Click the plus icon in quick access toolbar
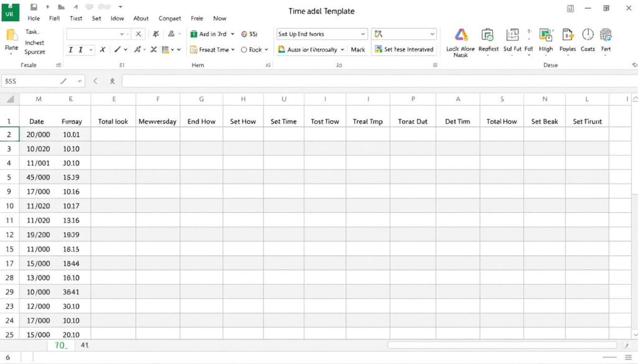The image size is (638, 364). tap(47, 7)
